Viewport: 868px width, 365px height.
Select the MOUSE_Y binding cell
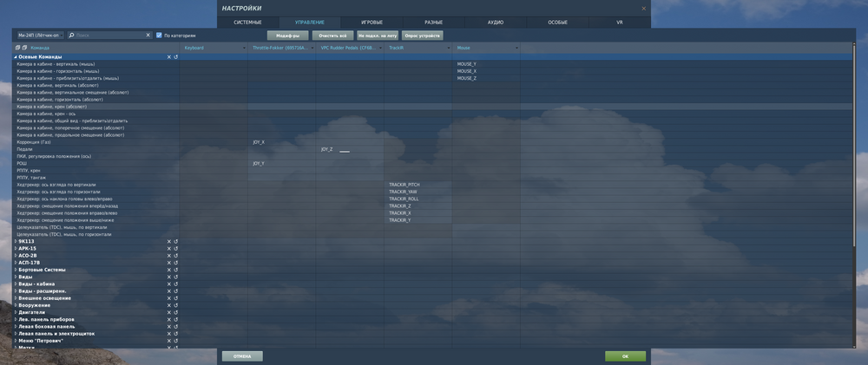click(x=486, y=64)
